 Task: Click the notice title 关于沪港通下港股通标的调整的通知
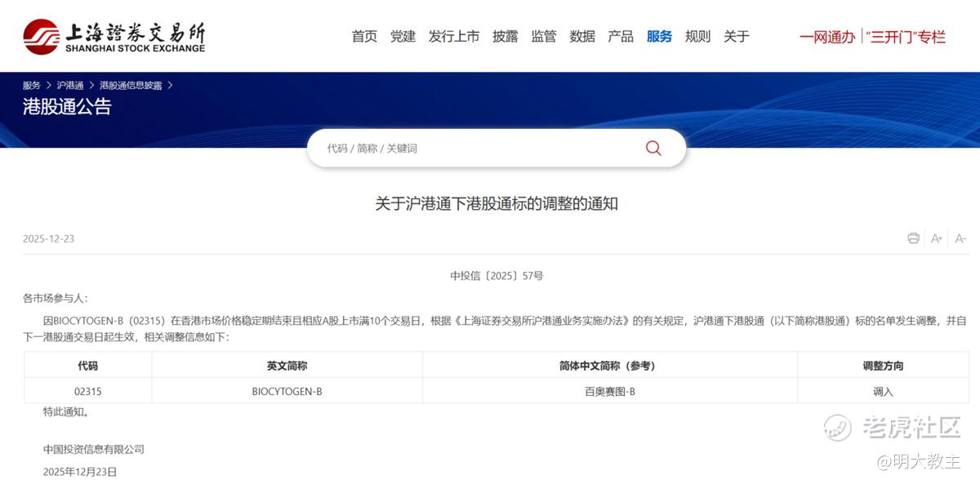click(497, 204)
